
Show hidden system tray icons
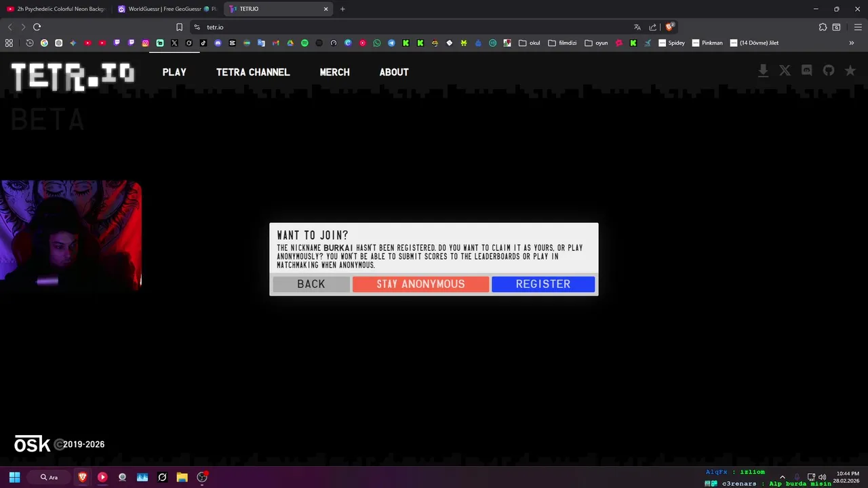pyautogui.click(x=782, y=477)
